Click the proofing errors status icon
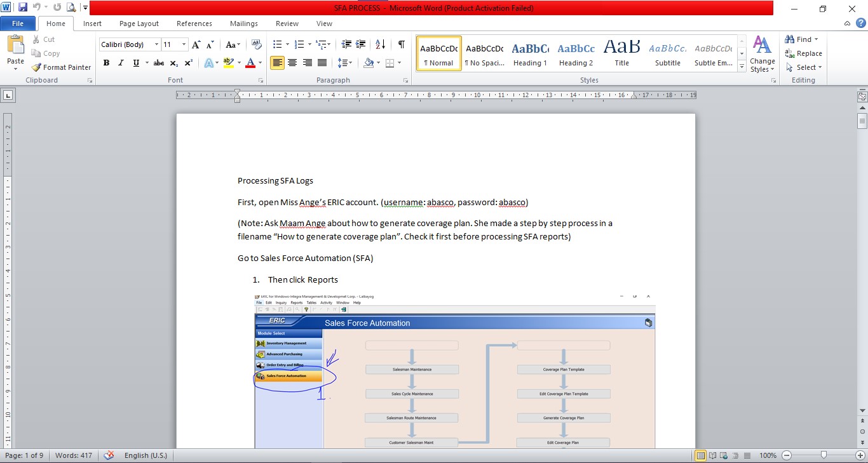Screen dimensions: 868x463 109,455
